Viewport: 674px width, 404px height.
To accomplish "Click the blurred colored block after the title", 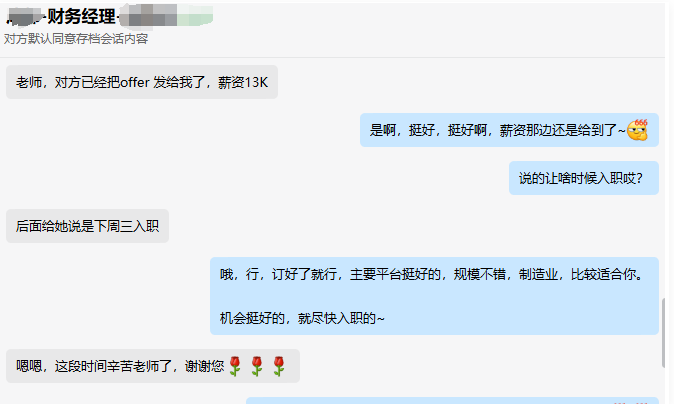I will tap(167, 15).
